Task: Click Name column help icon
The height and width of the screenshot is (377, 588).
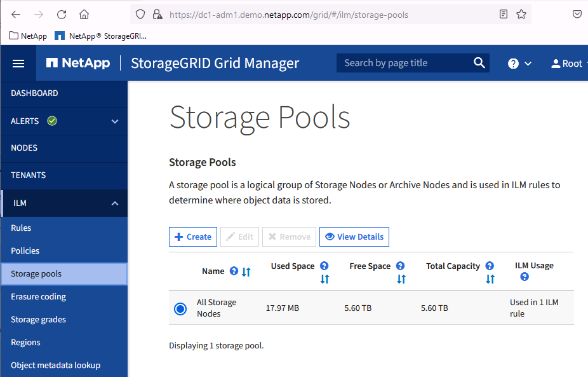Action: point(234,271)
